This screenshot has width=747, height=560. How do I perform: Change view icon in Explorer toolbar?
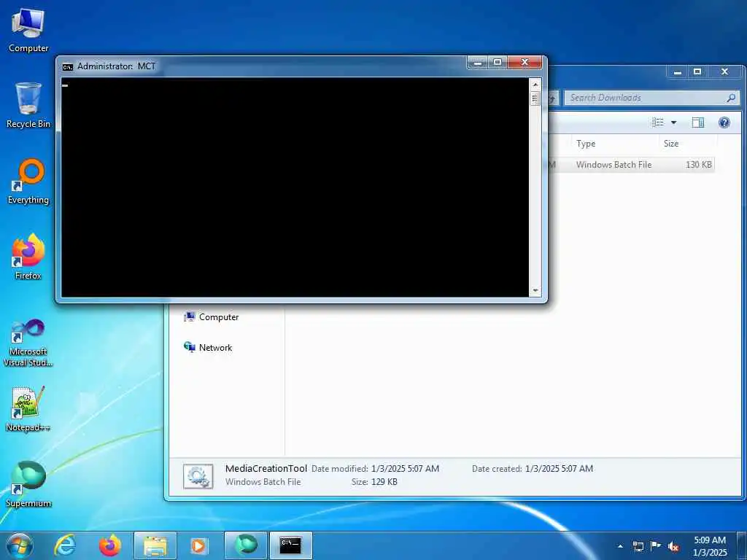pos(658,122)
